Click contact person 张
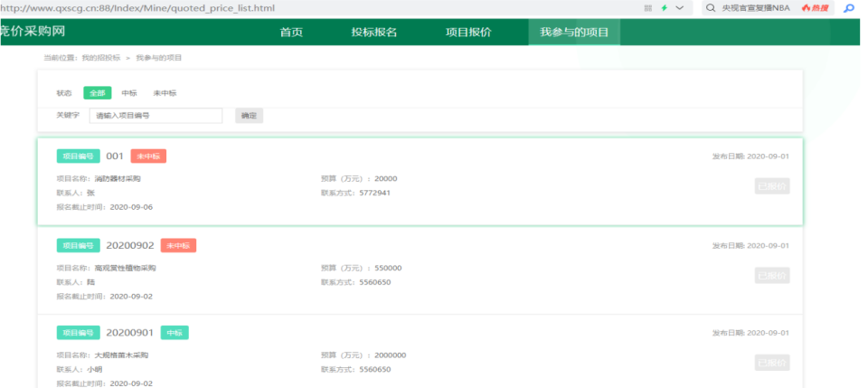This screenshot has height=388, width=868. [x=90, y=193]
